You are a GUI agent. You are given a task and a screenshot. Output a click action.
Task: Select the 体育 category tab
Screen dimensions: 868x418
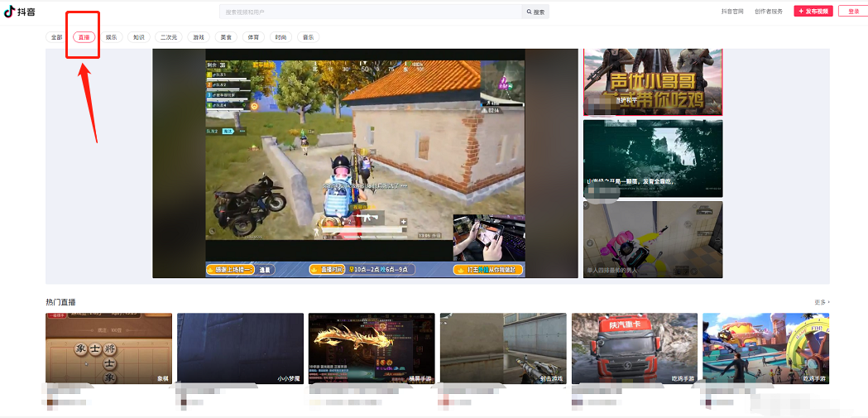253,37
